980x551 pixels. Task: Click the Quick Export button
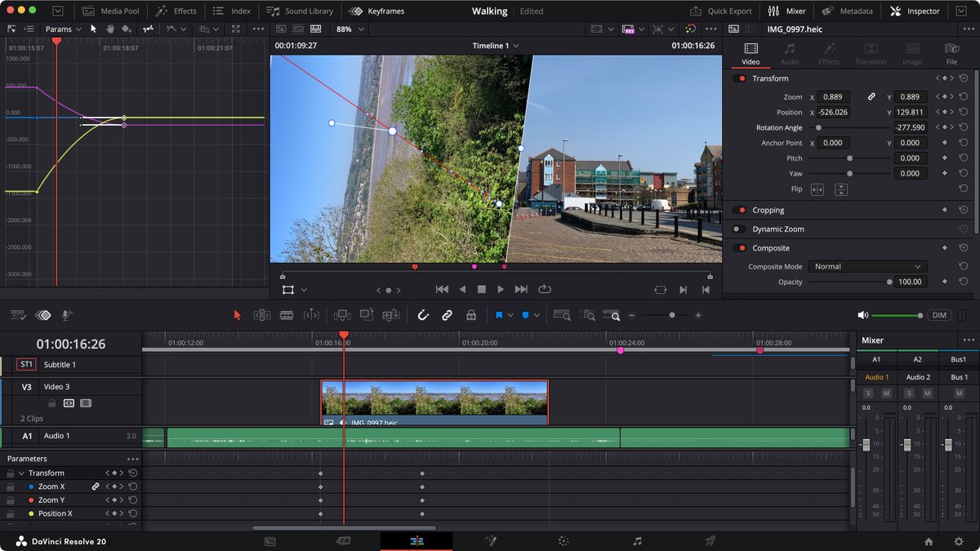pyautogui.click(x=720, y=11)
